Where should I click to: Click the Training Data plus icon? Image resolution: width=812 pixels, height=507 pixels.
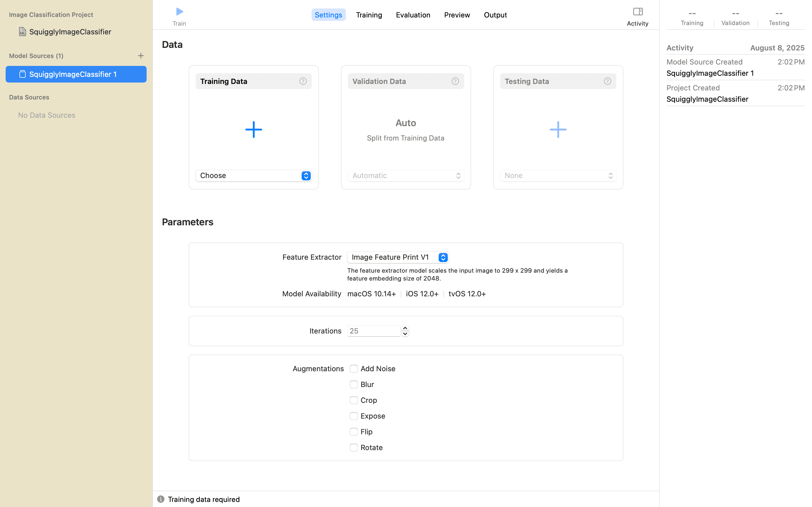pyautogui.click(x=253, y=130)
